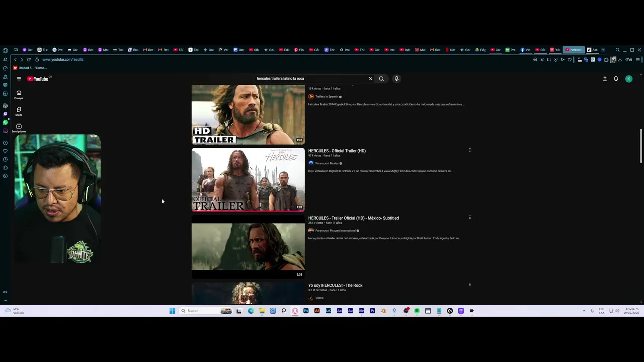Play the HD TRAILER thumbnail video
This screenshot has width=644, height=362.
pos(248,115)
